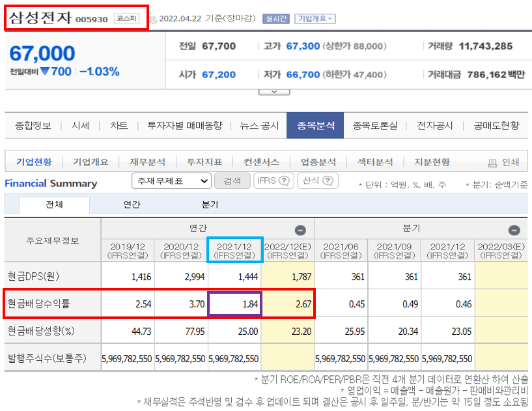532x411 pixels.
Task: Open the 시세 tab
Action: click(x=80, y=126)
